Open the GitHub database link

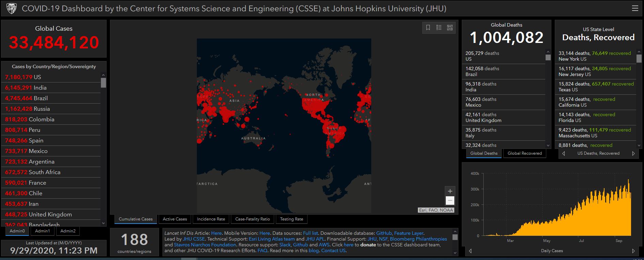tap(384, 233)
